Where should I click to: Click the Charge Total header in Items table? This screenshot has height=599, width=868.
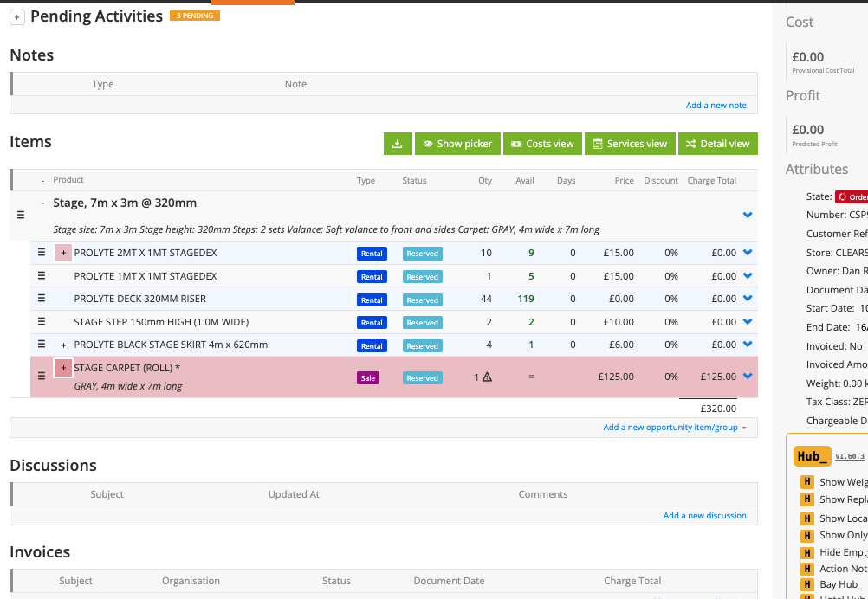[712, 180]
